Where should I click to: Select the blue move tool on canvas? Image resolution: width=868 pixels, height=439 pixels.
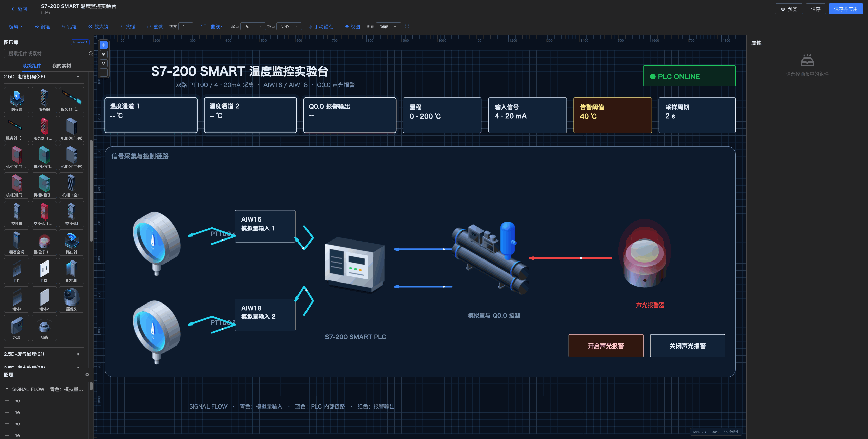pos(104,45)
